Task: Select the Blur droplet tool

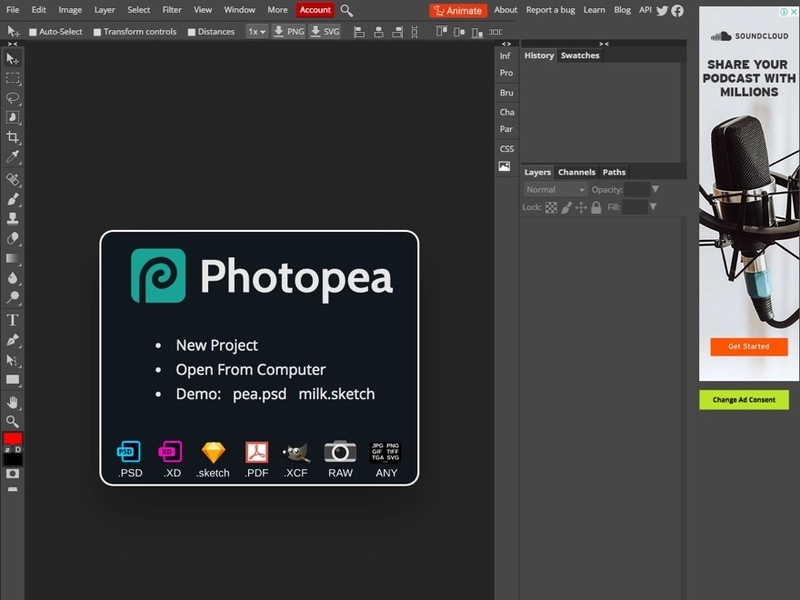Action: point(12,278)
